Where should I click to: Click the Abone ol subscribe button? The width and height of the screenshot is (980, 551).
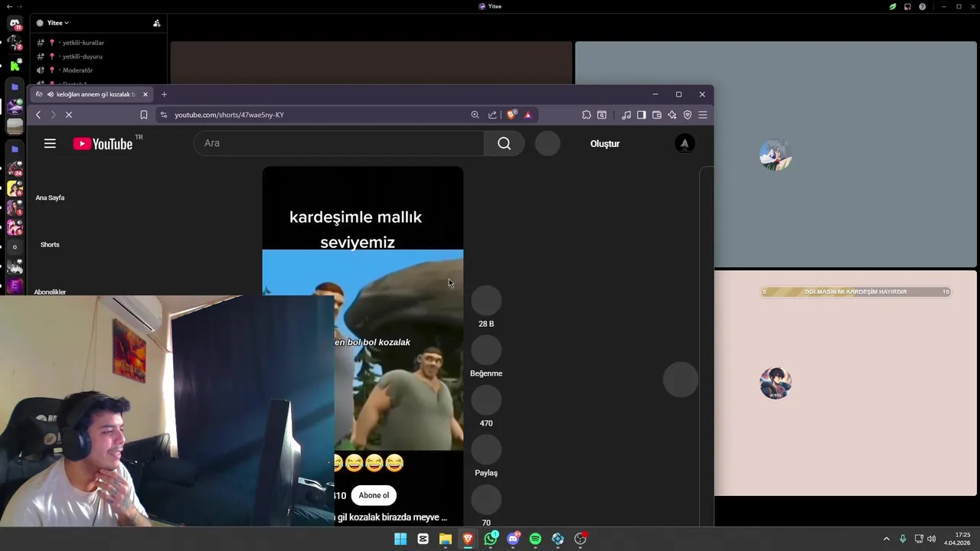point(374,495)
